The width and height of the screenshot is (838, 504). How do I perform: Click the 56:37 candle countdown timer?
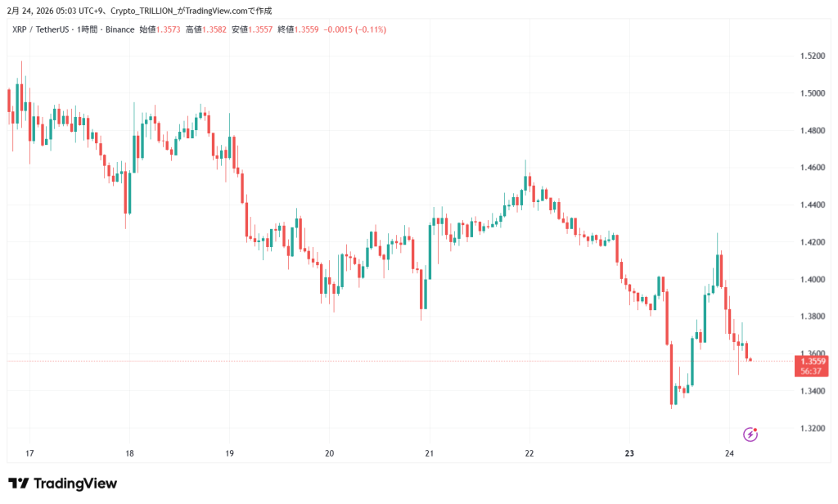813,371
